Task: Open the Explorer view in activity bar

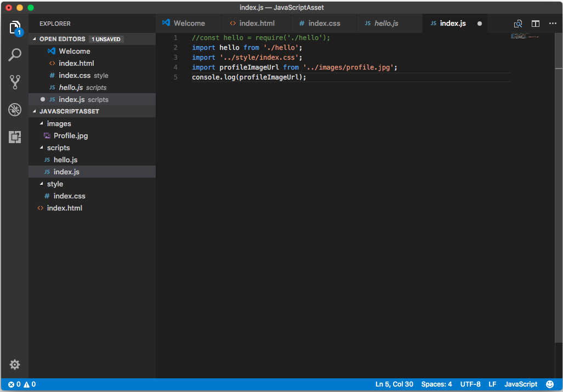Action: [15, 27]
